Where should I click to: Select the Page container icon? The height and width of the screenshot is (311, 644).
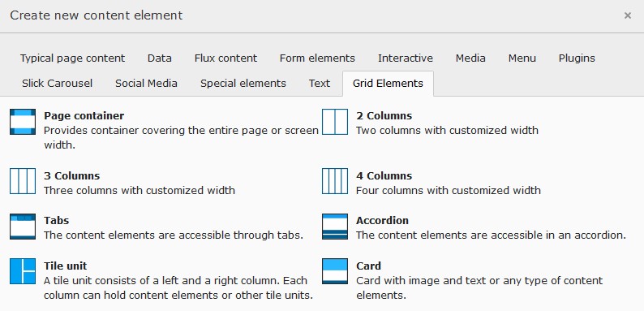23,122
